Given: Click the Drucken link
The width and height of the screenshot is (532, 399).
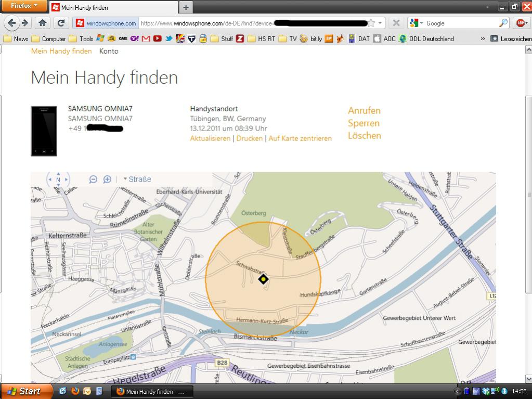Looking at the screenshot, I should tap(250, 138).
